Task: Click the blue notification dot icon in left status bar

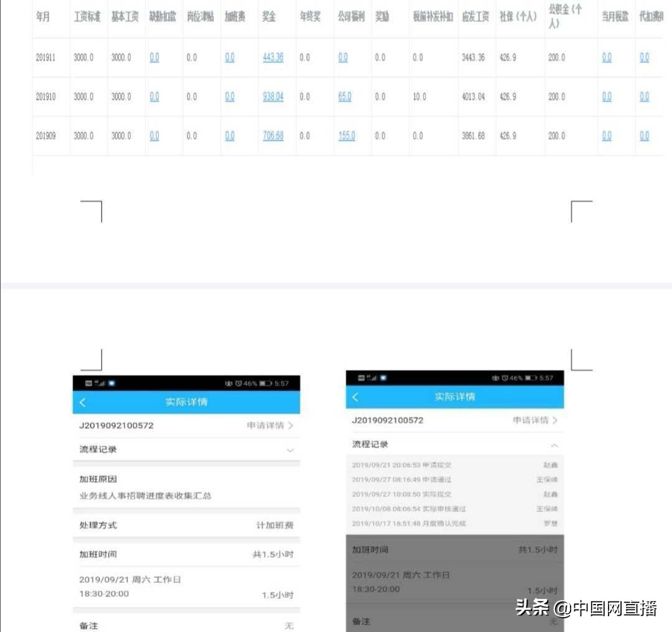Action: coord(110,381)
